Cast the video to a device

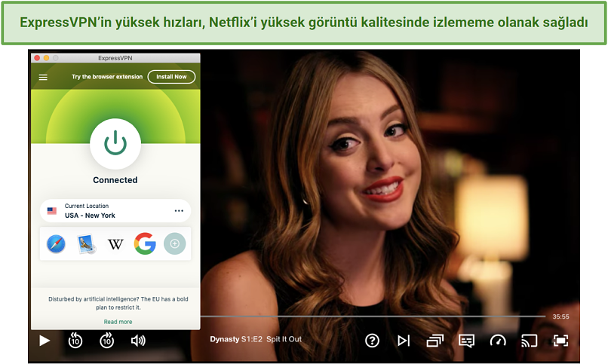point(530,341)
